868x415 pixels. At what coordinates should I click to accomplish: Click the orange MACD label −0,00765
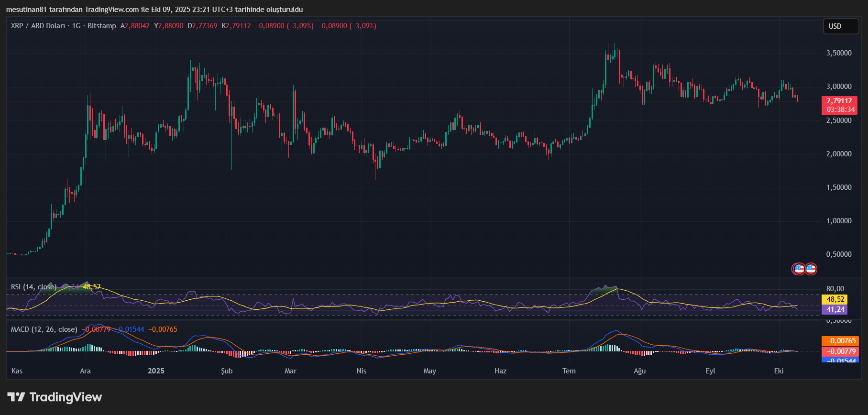[x=840, y=341]
